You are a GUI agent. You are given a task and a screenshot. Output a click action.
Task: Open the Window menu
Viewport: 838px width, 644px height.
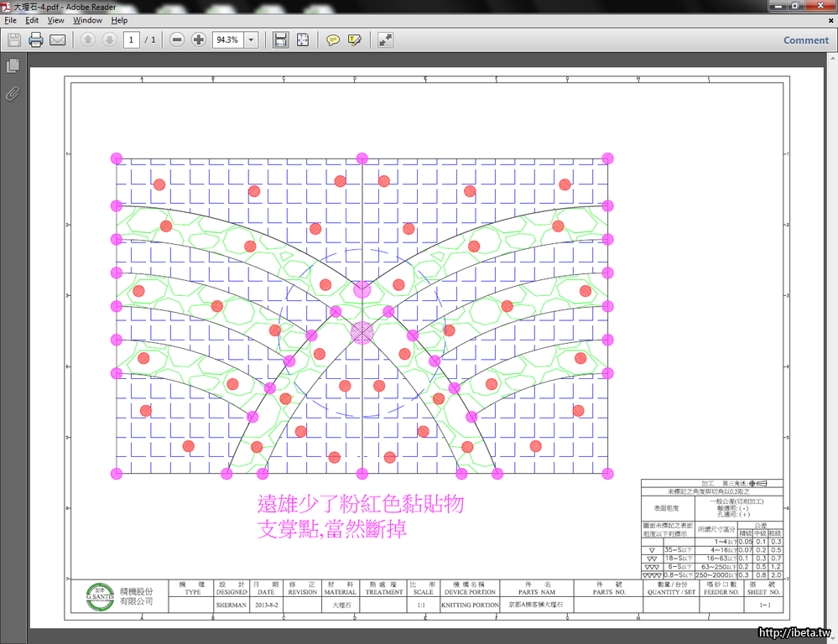[x=87, y=20]
